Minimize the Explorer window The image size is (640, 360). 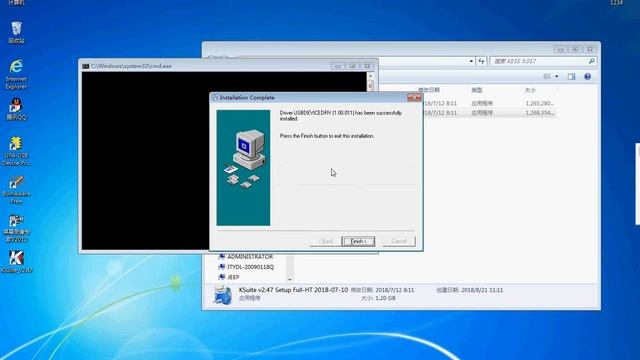[561, 49]
